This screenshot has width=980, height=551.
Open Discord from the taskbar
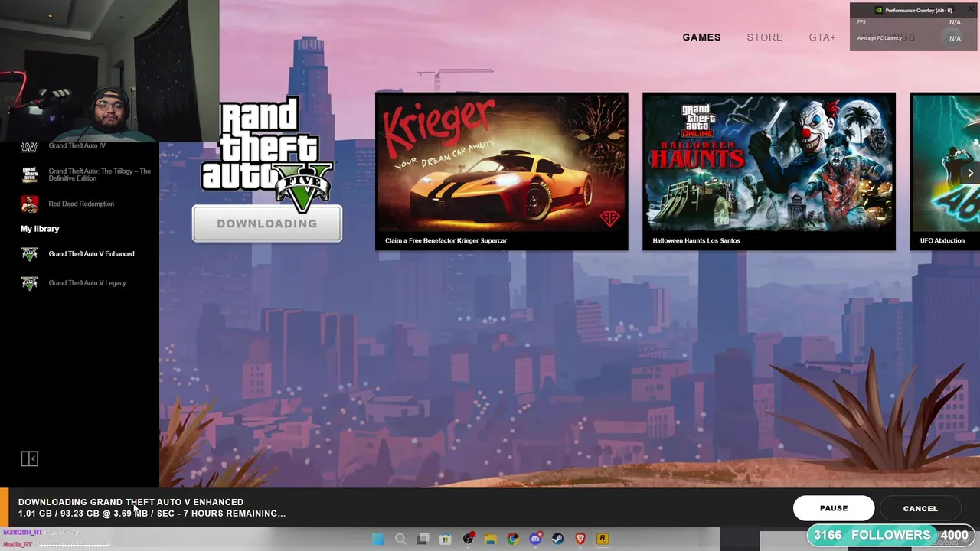(x=535, y=539)
